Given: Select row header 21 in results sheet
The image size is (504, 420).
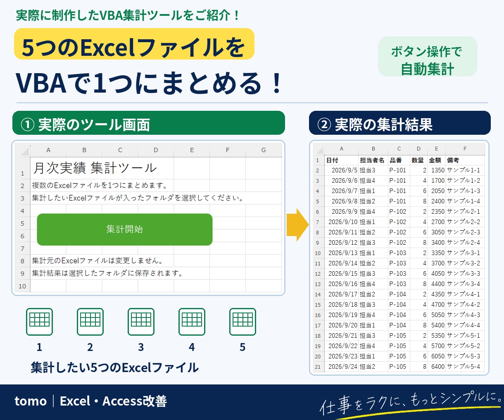Looking at the screenshot, I should pos(319,367).
